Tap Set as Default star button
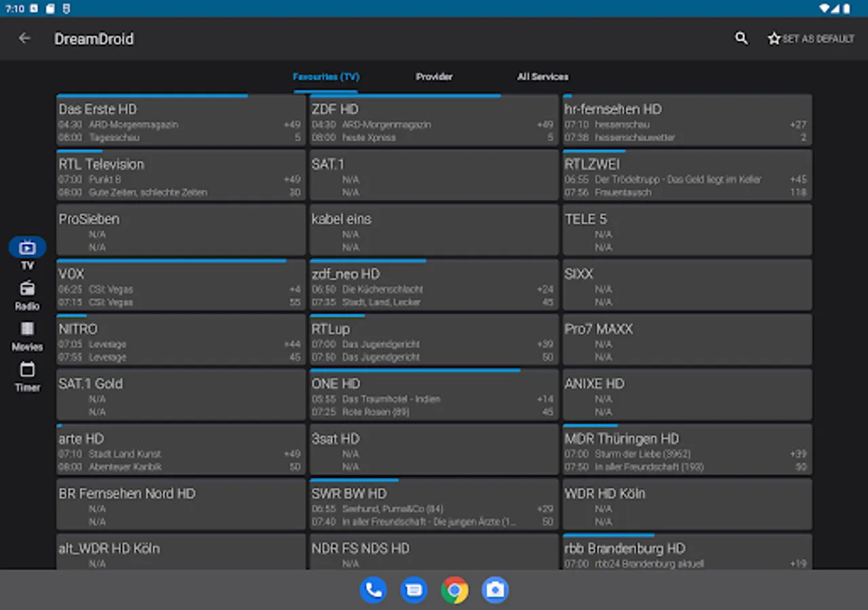868x610 pixels. 810,39
